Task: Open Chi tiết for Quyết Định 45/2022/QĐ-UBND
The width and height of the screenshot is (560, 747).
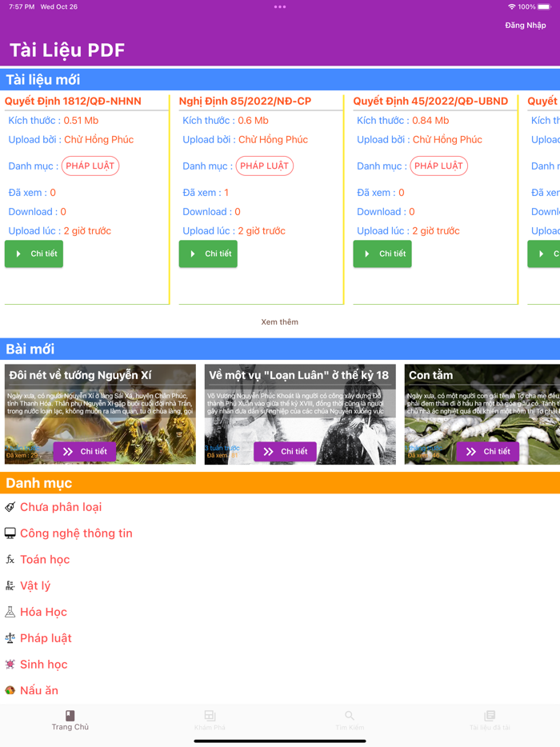Action: (382, 254)
